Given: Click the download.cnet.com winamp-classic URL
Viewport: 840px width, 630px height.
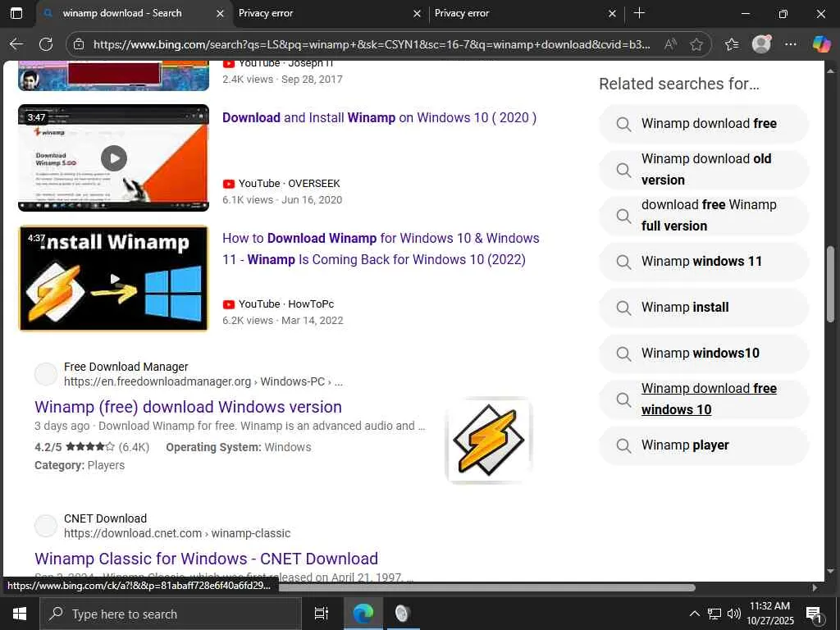Looking at the screenshot, I should (177, 533).
